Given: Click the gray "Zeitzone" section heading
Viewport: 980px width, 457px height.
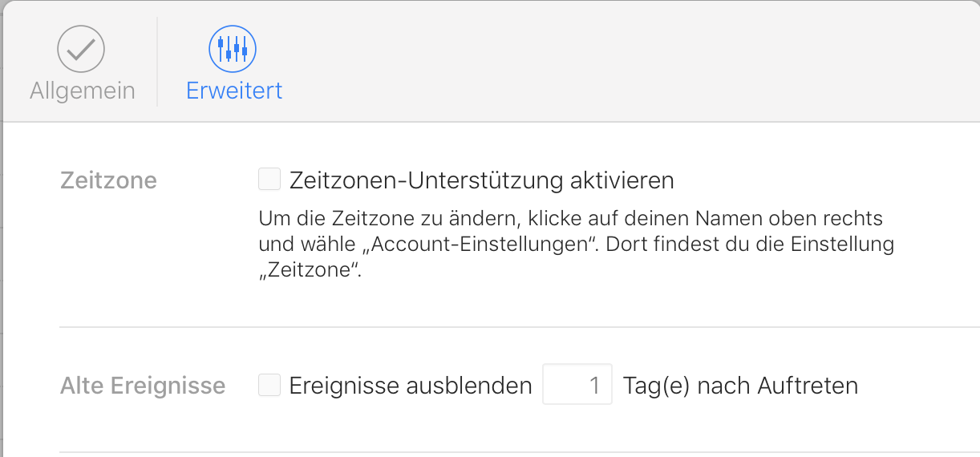Looking at the screenshot, I should click(x=108, y=180).
